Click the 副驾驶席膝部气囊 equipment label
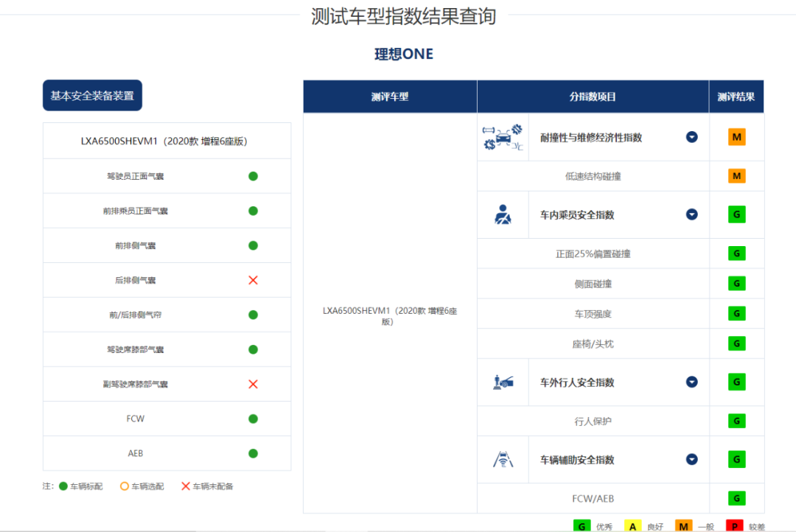The image size is (796, 532). point(135,385)
